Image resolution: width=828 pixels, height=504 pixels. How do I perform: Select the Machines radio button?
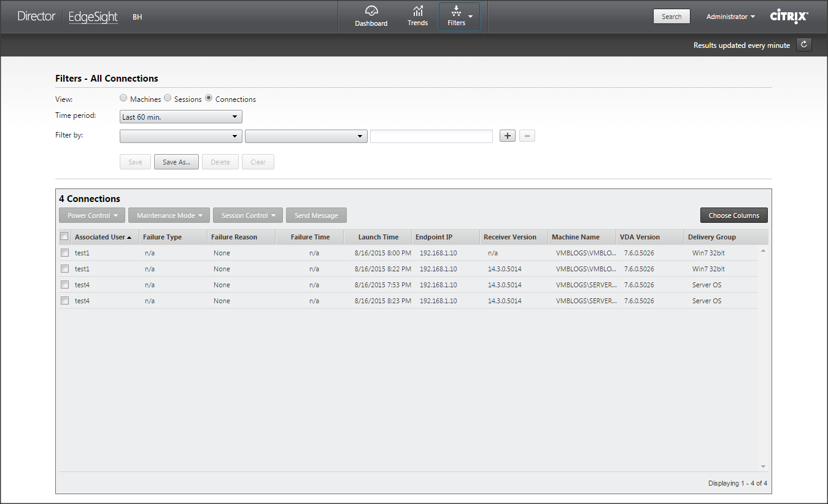(123, 98)
